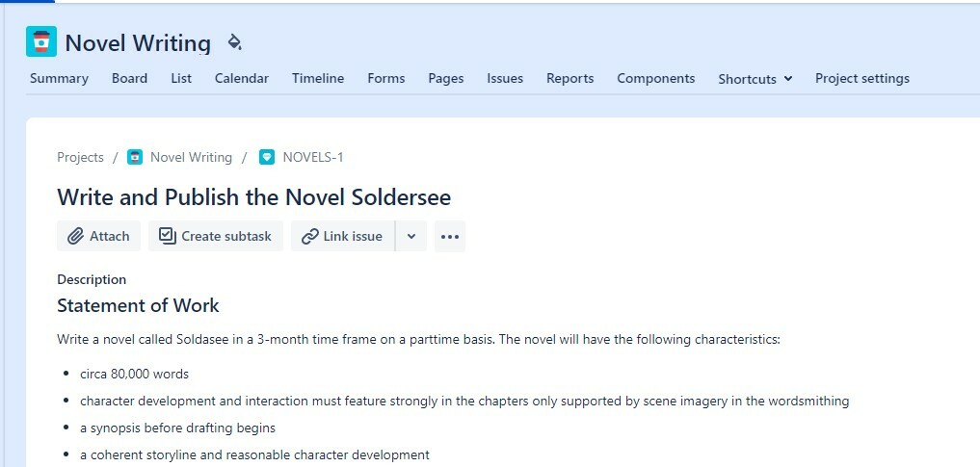Viewport: 980px width, 467px height.
Task: Click the NOVELS-1 epic issue type icon
Action: point(267,157)
